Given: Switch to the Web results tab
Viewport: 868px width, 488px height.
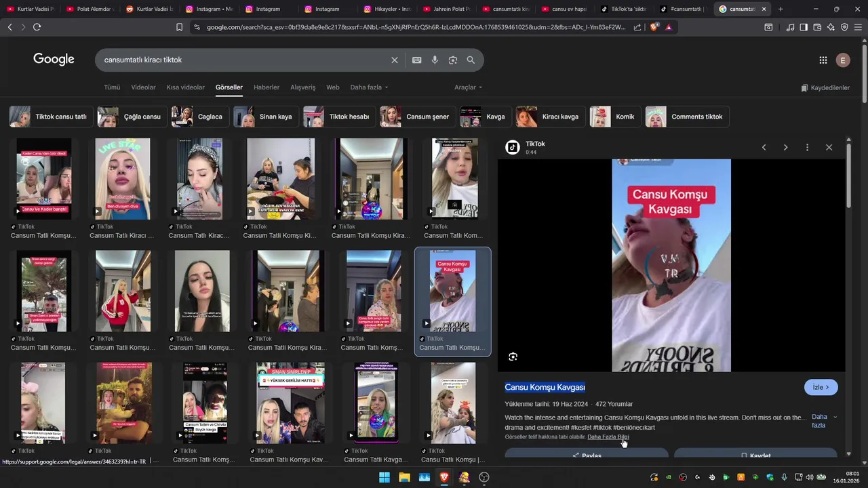Looking at the screenshot, I should click(x=332, y=87).
